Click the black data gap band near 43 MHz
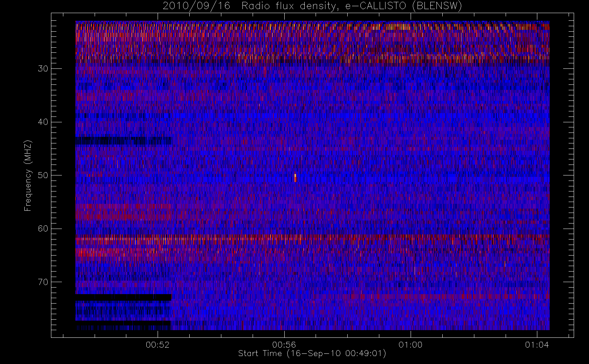 coord(123,141)
